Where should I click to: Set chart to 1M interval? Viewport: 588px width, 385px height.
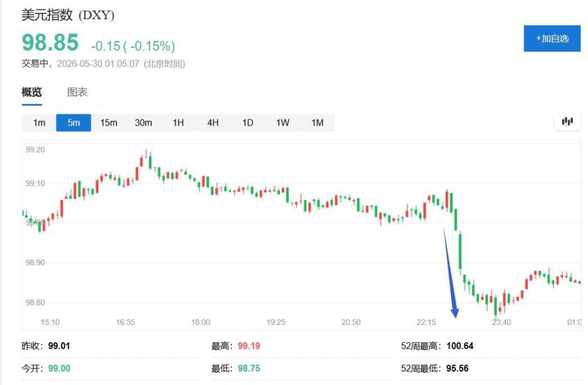coord(317,122)
